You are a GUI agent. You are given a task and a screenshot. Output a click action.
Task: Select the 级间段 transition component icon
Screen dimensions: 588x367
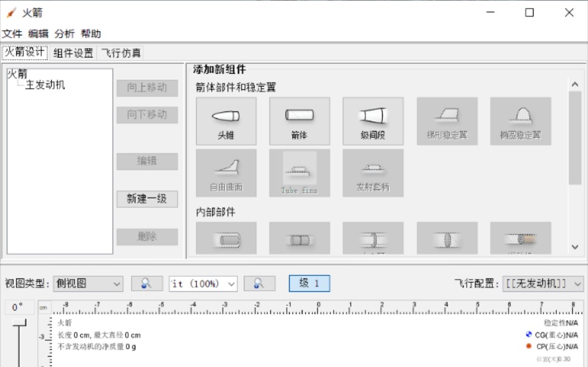coord(371,121)
